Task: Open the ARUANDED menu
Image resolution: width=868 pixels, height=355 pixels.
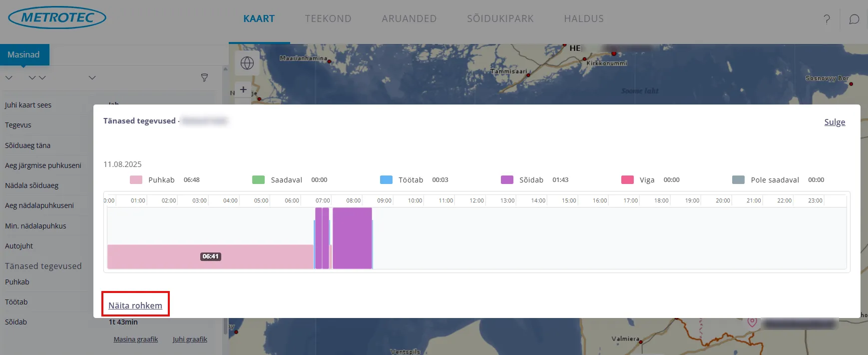Action: point(409,18)
